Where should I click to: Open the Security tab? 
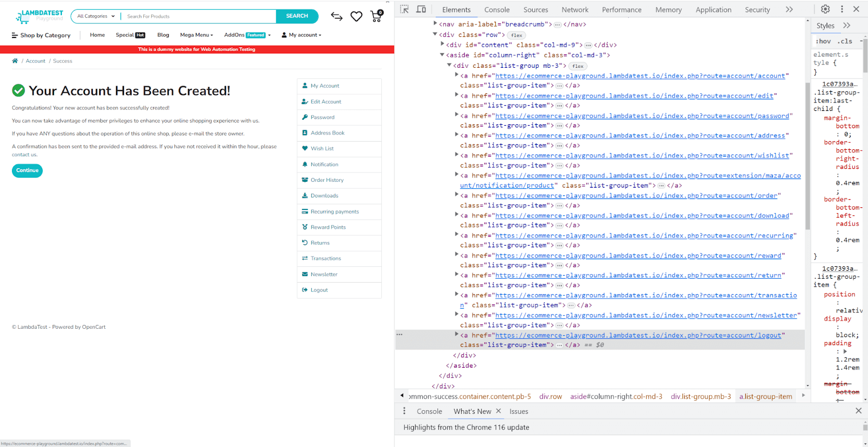pyautogui.click(x=757, y=10)
